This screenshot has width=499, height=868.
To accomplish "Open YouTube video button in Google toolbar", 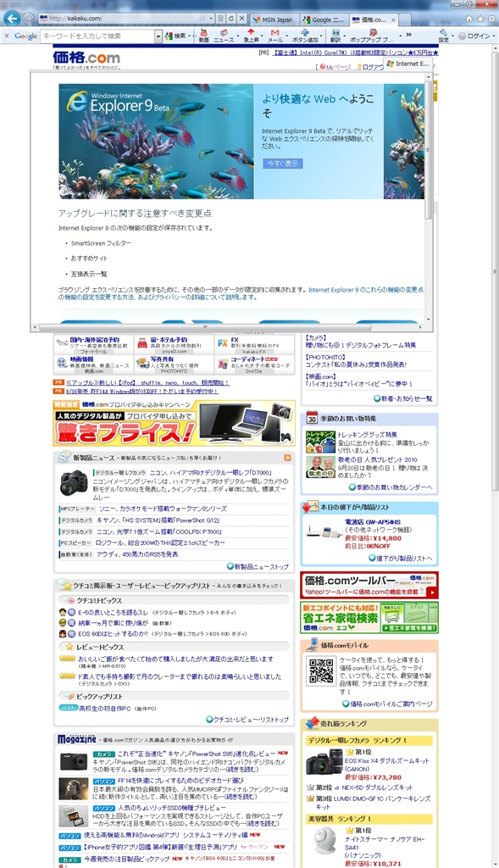I will point(203,36).
